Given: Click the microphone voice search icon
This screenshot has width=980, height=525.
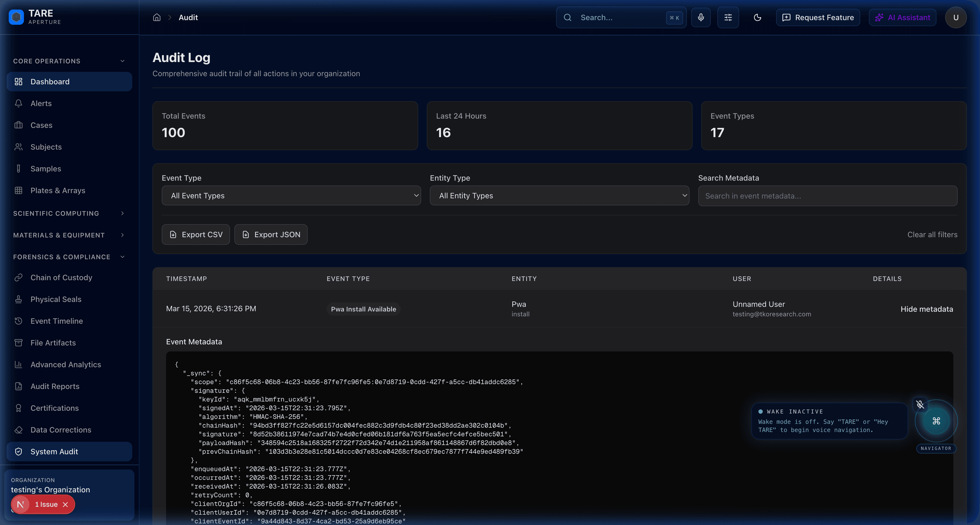Looking at the screenshot, I should click(701, 17).
